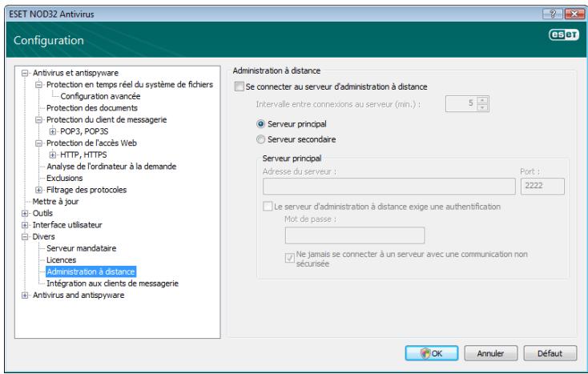
Task: Toggle Ne jamais se connecter non sécurisée checkbox
Action: pyautogui.click(x=289, y=258)
